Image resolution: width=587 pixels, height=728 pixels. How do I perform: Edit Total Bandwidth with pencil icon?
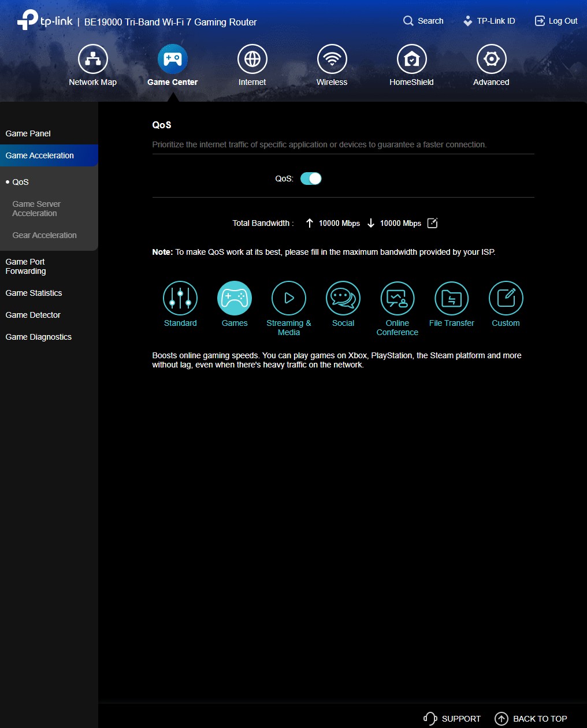(x=432, y=223)
